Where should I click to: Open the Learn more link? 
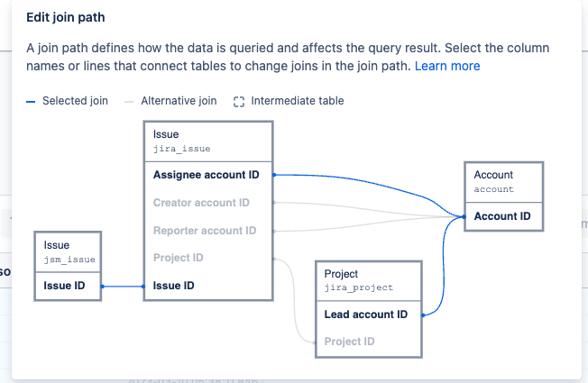(447, 66)
